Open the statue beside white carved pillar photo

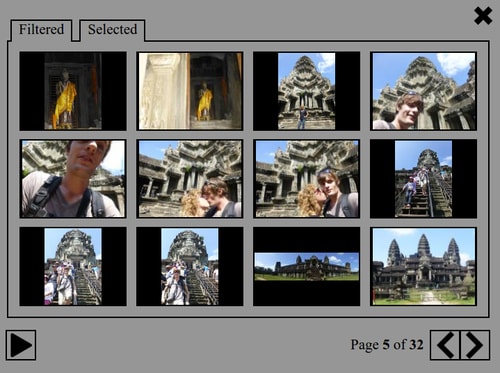(x=190, y=91)
